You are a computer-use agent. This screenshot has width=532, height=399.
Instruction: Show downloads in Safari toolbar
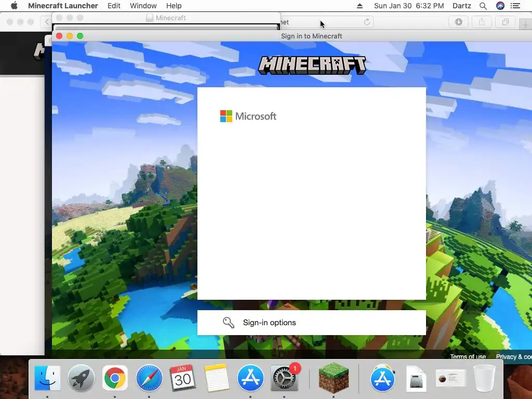point(459,22)
